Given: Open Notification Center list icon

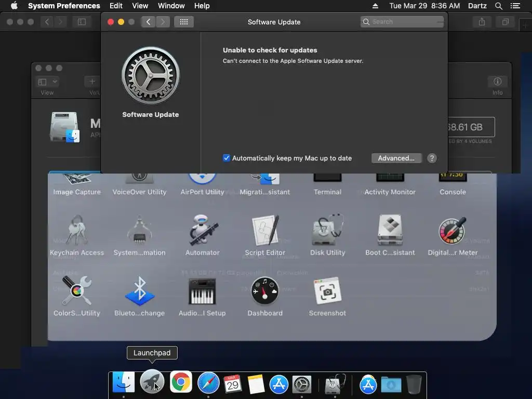Looking at the screenshot, I should tap(515, 6).
